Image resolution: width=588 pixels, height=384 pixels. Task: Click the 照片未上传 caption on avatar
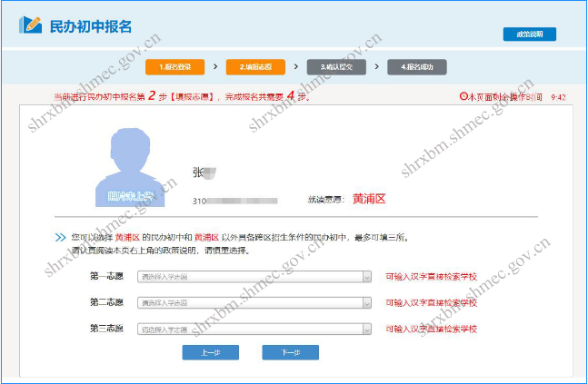point(130,196)
